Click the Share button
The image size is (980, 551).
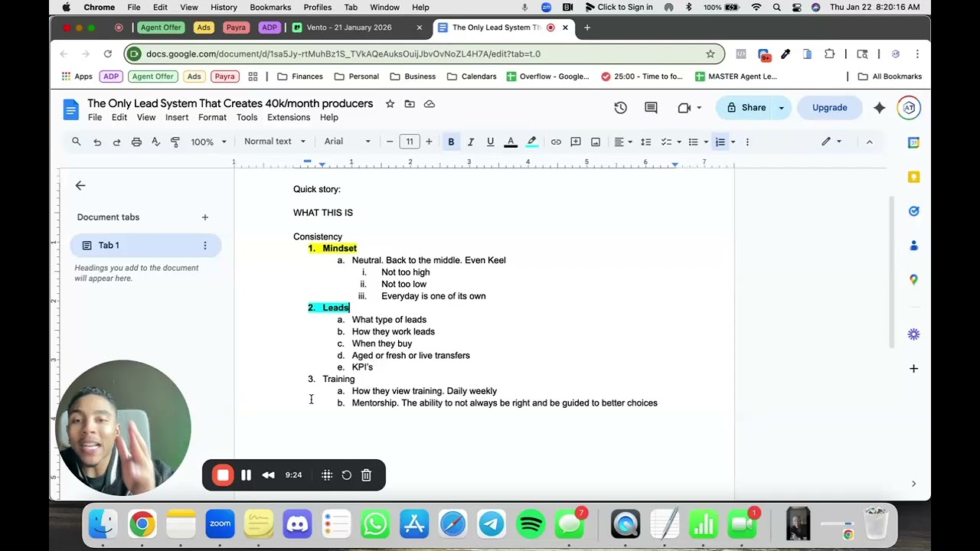[746, 108]
